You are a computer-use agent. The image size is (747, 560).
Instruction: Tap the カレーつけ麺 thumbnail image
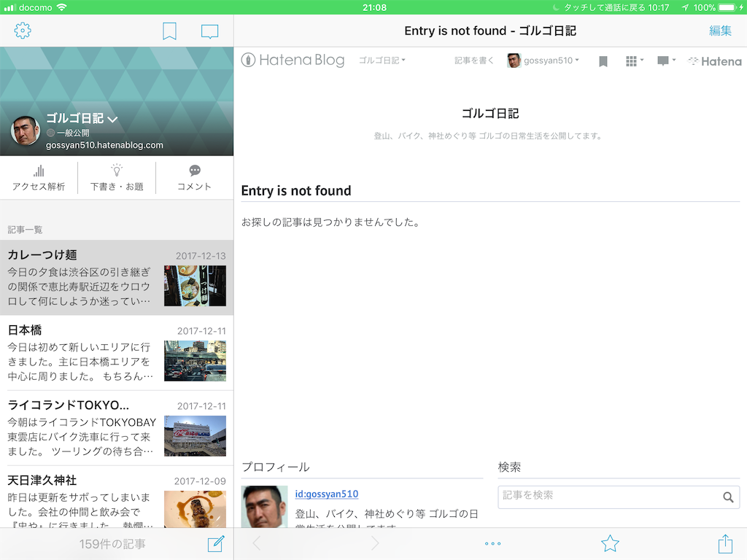(196, 286)
